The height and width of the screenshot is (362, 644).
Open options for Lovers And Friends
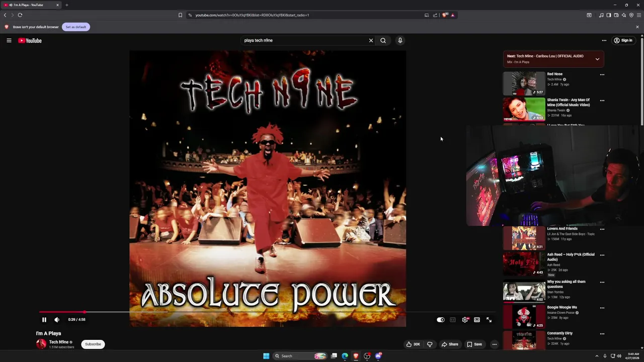coord(602,229)
